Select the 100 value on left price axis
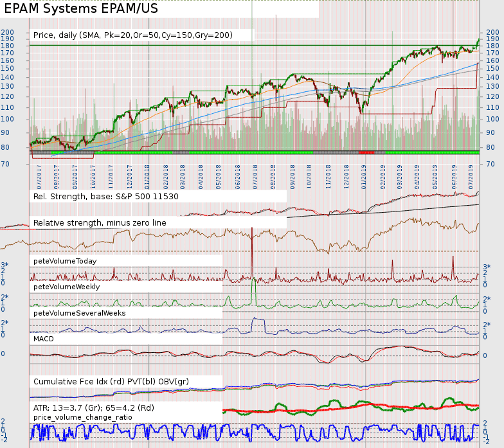This screenshot has height=448, width=504. tap(8, 120)
